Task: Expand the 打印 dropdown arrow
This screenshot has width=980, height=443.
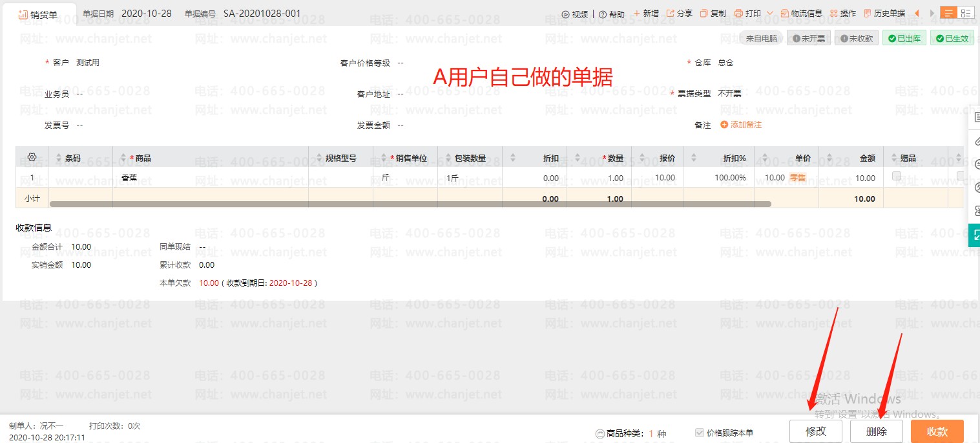Action: click(769, 14)
